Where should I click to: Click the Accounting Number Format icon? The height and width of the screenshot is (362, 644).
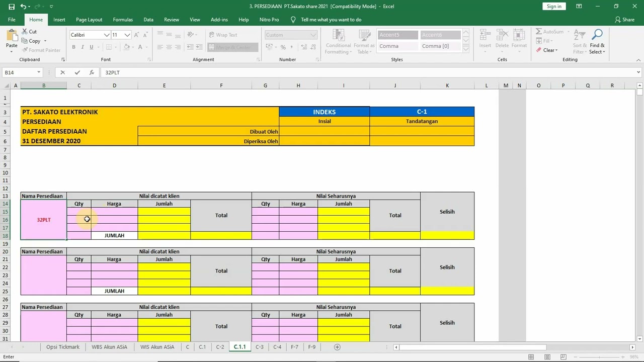(x=269, y=47)
